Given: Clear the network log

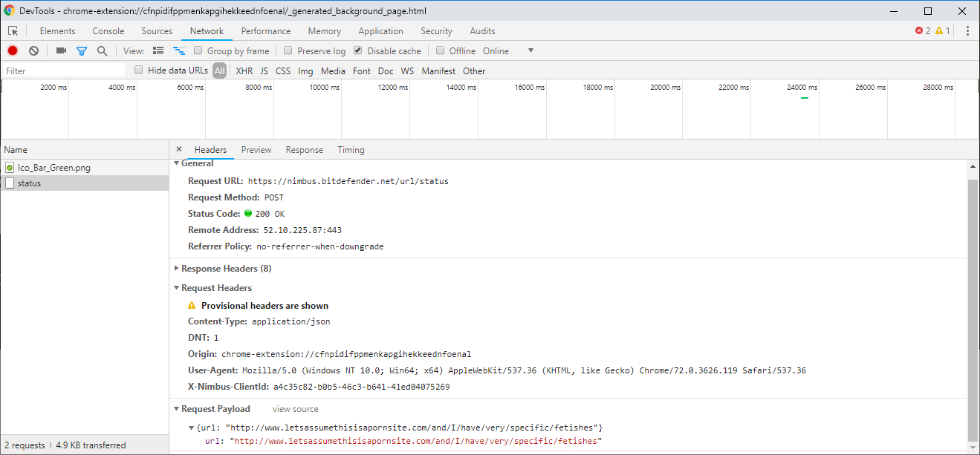Looking at the screenshot, I should [33, 50].
